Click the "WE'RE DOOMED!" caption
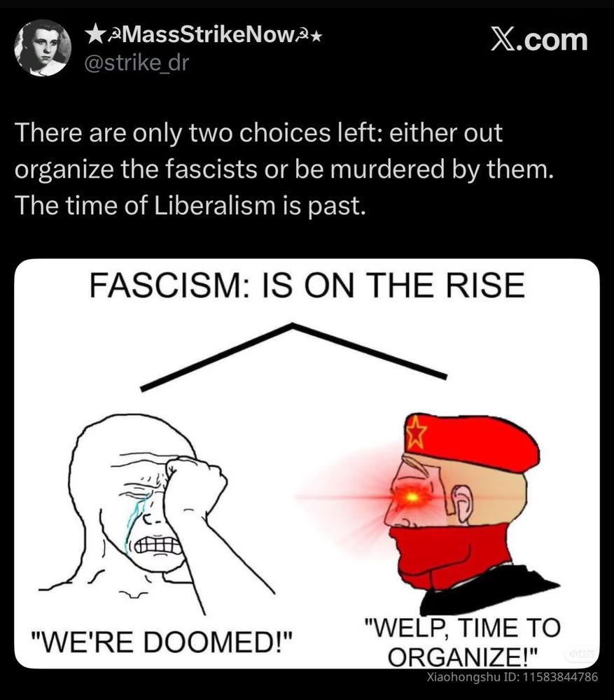614x700 pixels. pyautogui.click(x=161, y=641)
